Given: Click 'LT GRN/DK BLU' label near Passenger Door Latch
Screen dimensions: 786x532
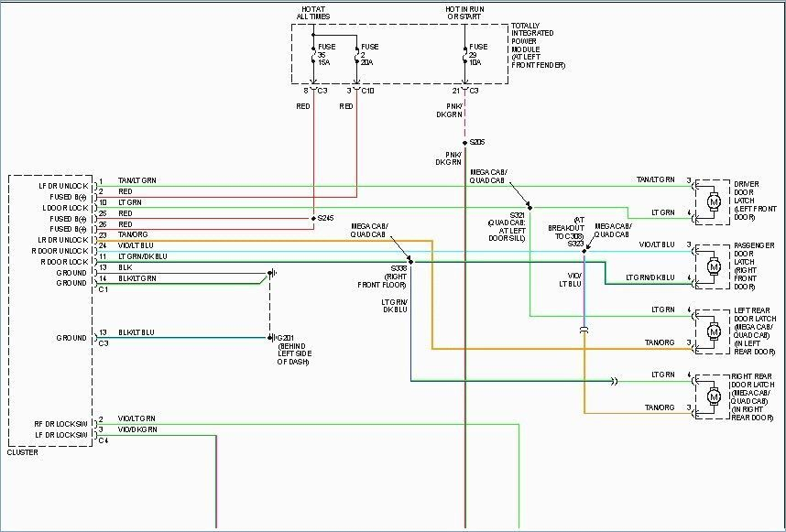Looking at the screenshot, I should tap(650, 277).
